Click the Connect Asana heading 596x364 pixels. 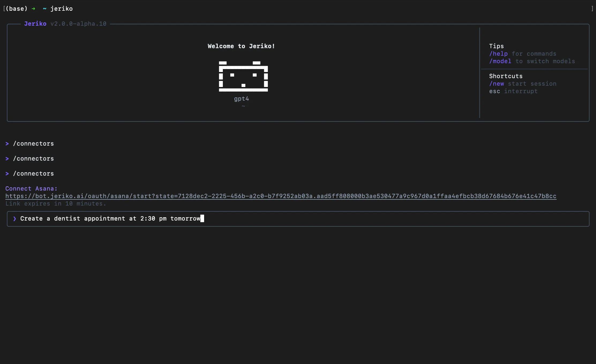tap(31, 189)
